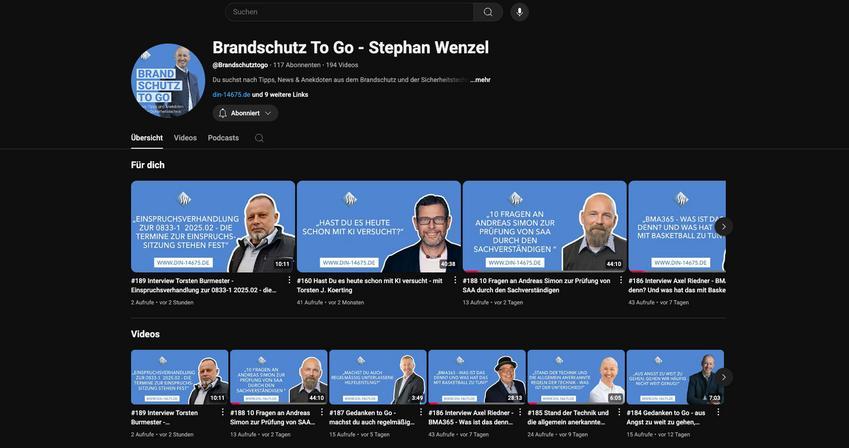Open #187 Gedanken to Go video title
This screenshot has width=849, height=448.
pyautogui.click(x=372, y=417)
